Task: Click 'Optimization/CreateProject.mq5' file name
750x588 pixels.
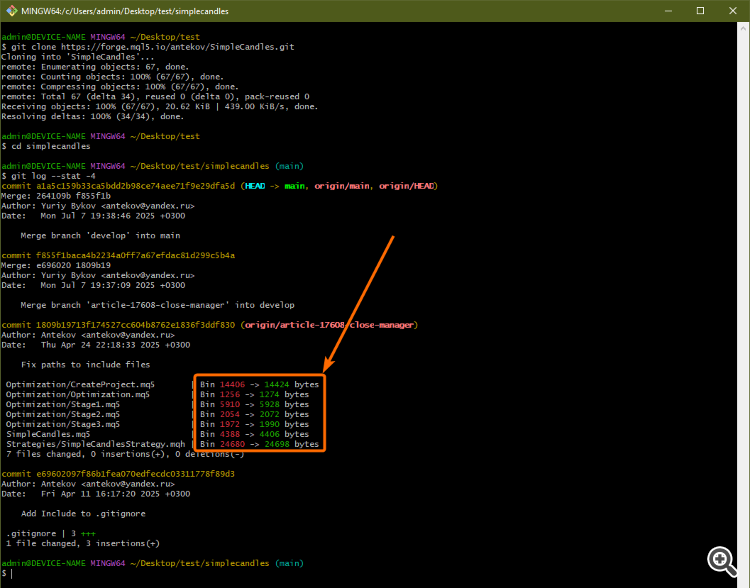Action: coord(80,385)
